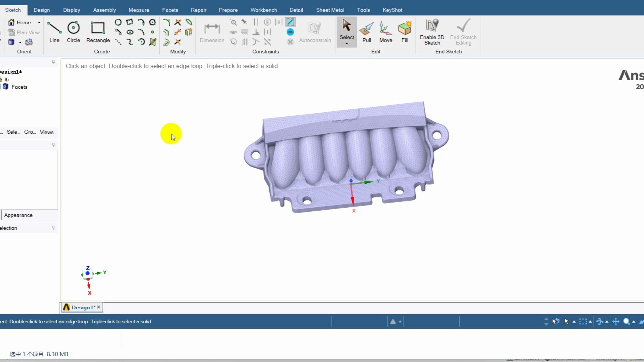
Task: Pin the structure tree panel
Action: [x=53, y=62]
